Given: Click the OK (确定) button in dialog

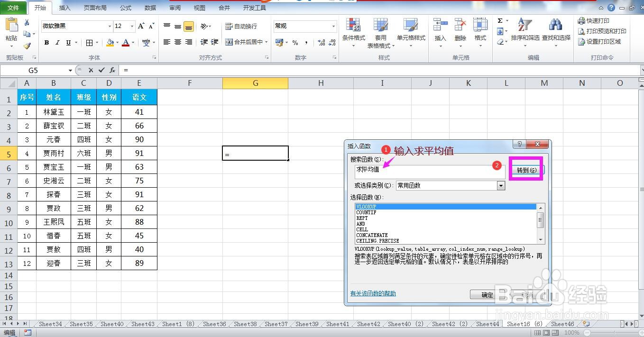Looking at the screenshot, I should point(487,295).
